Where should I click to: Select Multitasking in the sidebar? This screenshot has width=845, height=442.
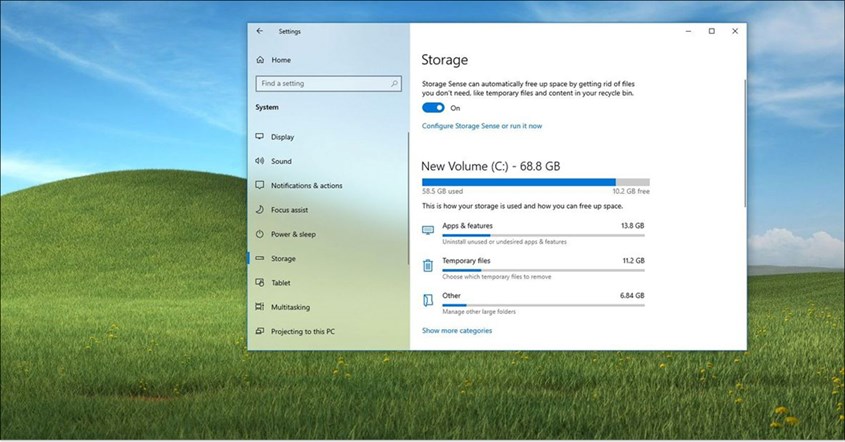(290, 307)
